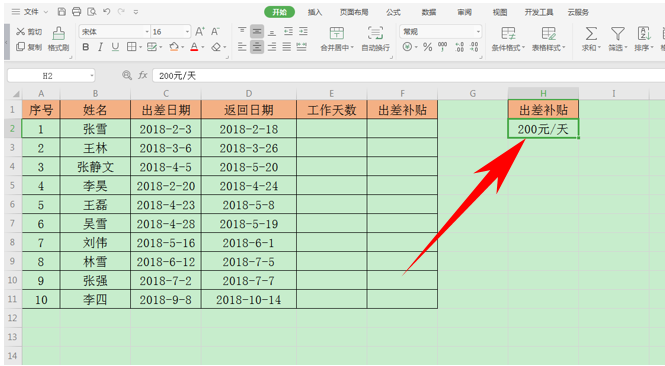Viewport: 665px width, 366px height.
Task: Open the 云服务 tab
Action: click(578, 12)
